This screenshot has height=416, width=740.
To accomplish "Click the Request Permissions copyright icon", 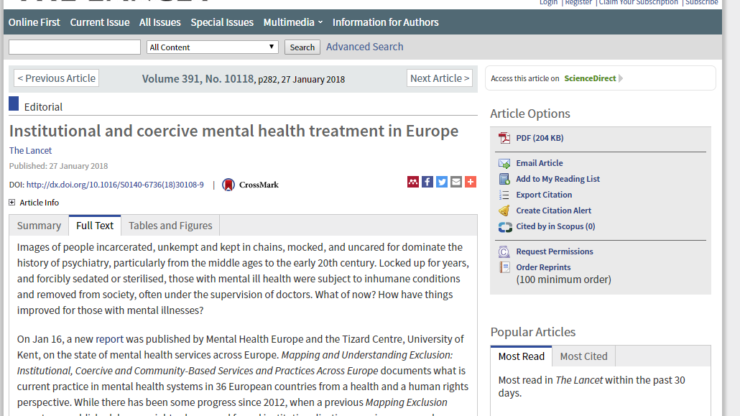I will pyautogui.click(x=504, y=252).
